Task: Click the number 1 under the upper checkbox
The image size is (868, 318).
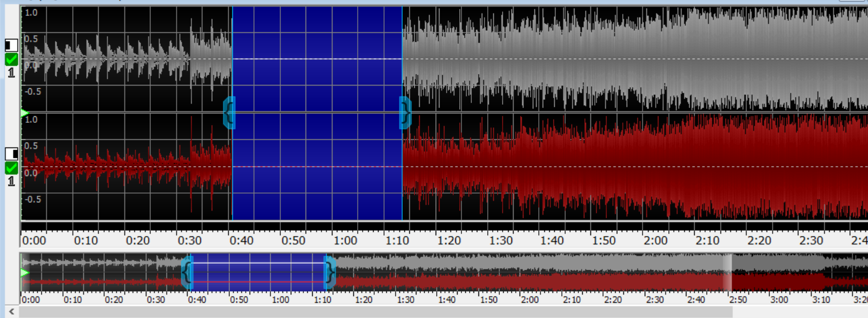Action: [x=11, y=72]
